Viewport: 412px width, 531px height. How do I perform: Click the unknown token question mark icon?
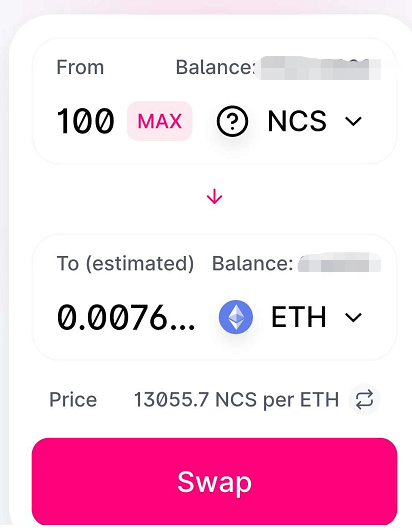(x=232, y=121)
